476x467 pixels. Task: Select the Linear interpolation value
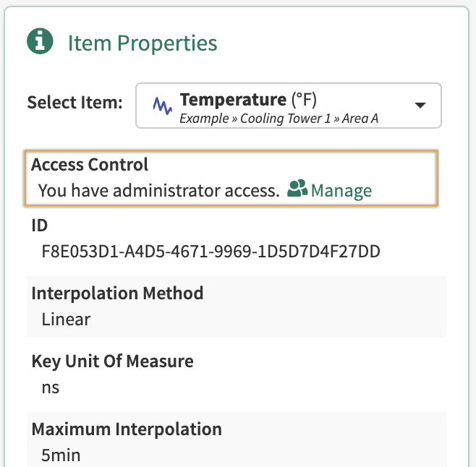point(66,320)
